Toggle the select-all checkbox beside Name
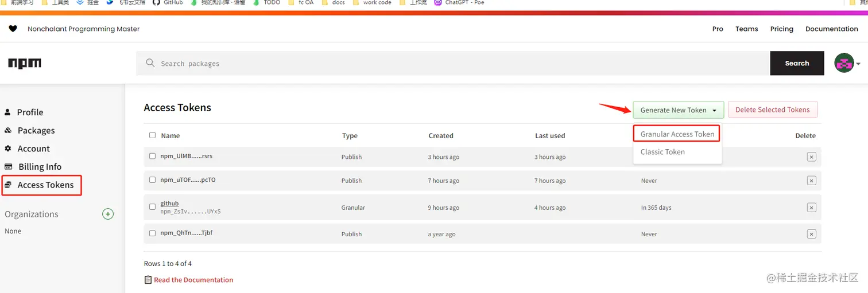Image resolution: width=868 pixels, height=293 pixels. pyautogui.click(x=152, y=135)
